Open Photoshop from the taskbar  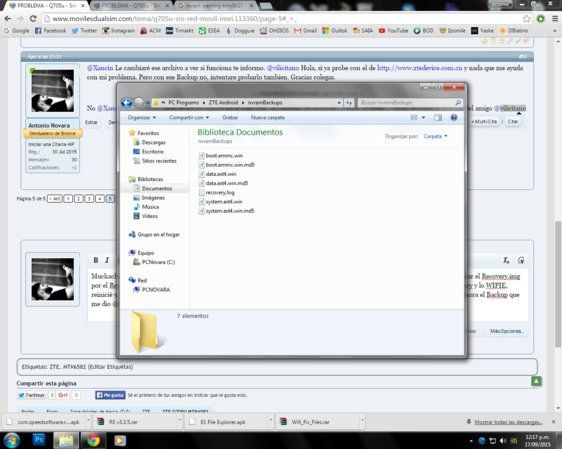click(x=38, y=440)
